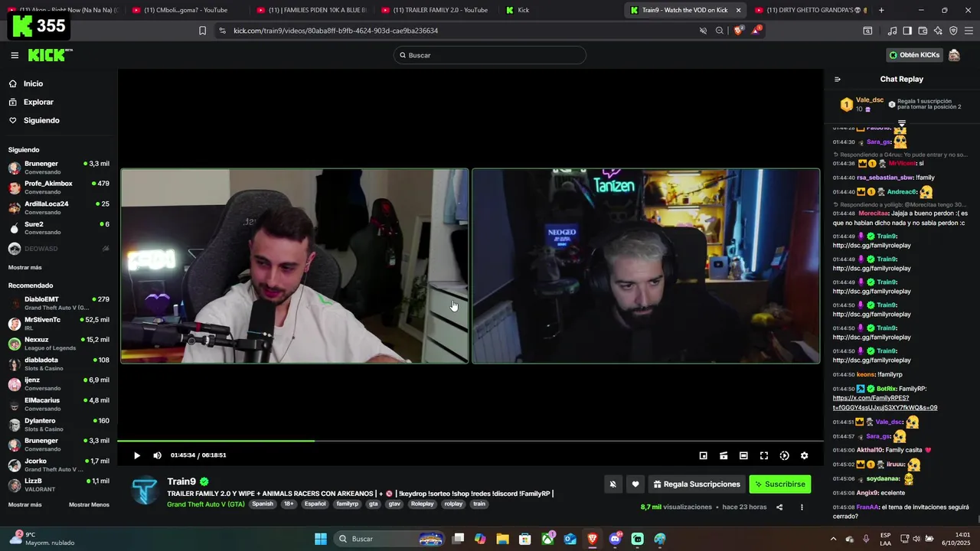The width and height of the screenshot is (980, 551).
Task: Switch to CMboli...goma YouTube tab
Action: pyautogui.click(x=185, y=10)
